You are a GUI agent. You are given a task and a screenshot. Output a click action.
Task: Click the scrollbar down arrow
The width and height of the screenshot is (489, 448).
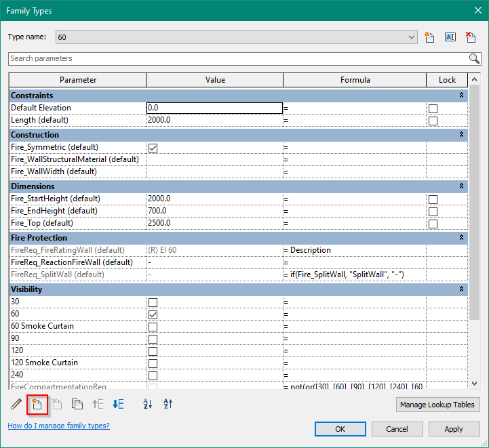tap(474, 384)
